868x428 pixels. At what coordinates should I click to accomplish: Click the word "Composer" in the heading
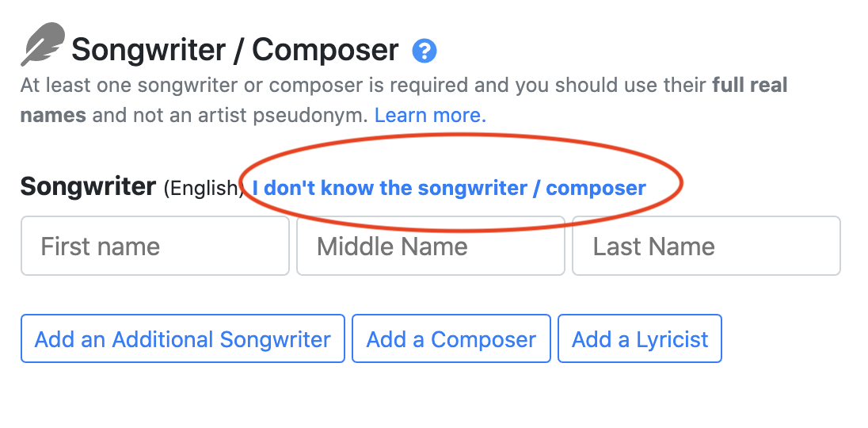[x=325, y=50]
